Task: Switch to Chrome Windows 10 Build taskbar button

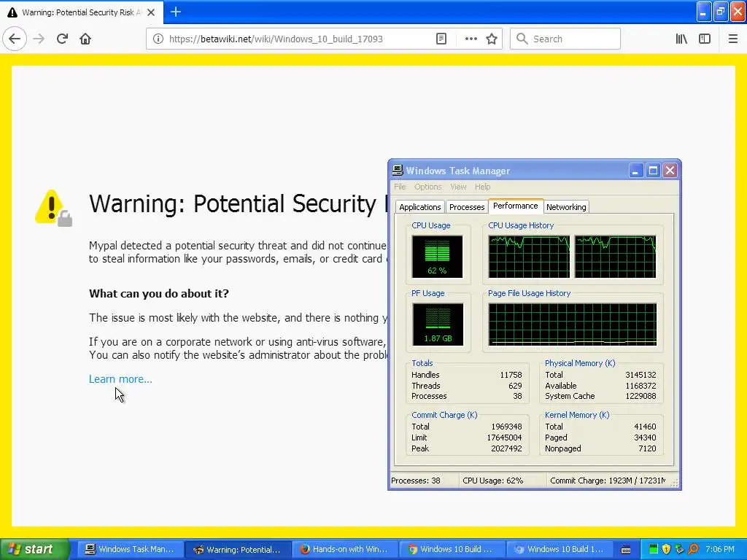Action: point(451,549)
